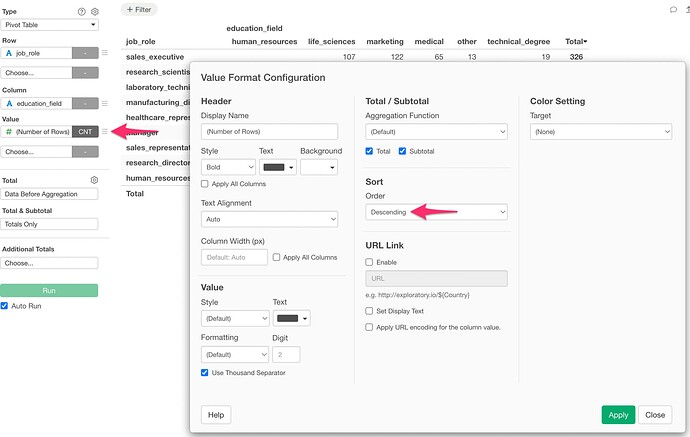Open chart settings gear next to Type
This screenshot has width=690, height=437.
pos(94,11)
